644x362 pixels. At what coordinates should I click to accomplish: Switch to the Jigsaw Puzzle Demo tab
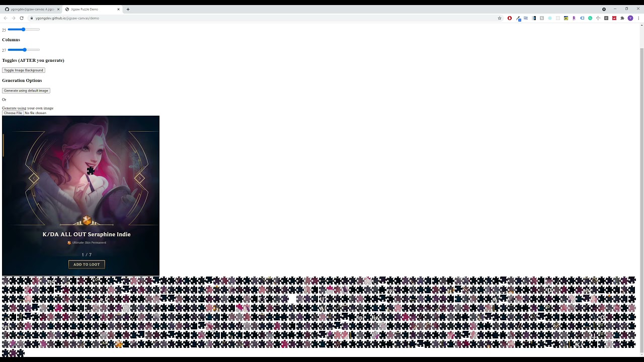point(93,9)
